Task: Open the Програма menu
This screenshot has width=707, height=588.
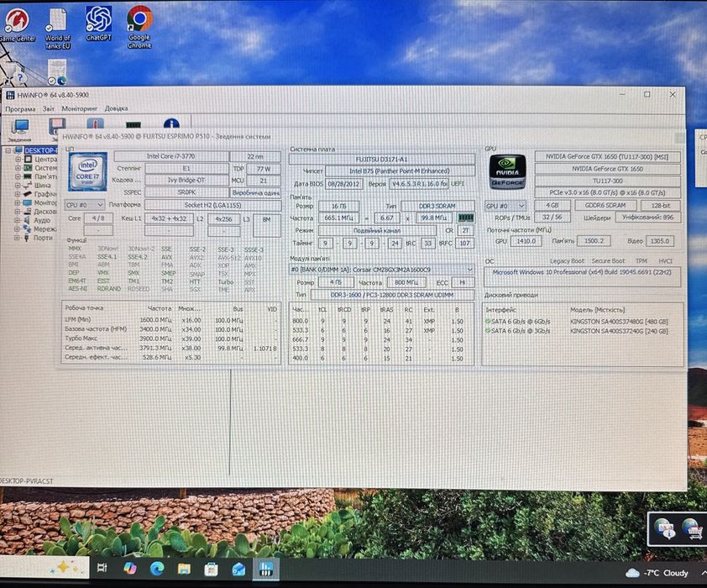Action: [20, 108]
